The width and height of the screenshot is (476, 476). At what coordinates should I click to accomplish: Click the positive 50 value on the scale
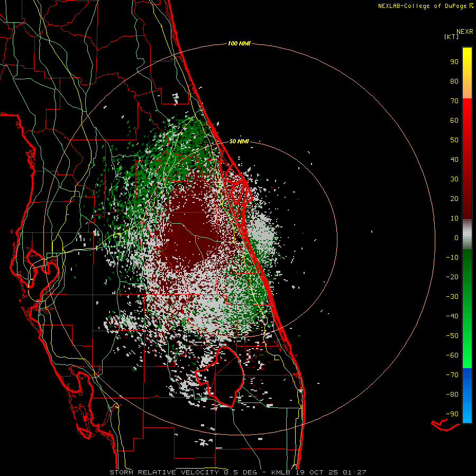[454, 140]
